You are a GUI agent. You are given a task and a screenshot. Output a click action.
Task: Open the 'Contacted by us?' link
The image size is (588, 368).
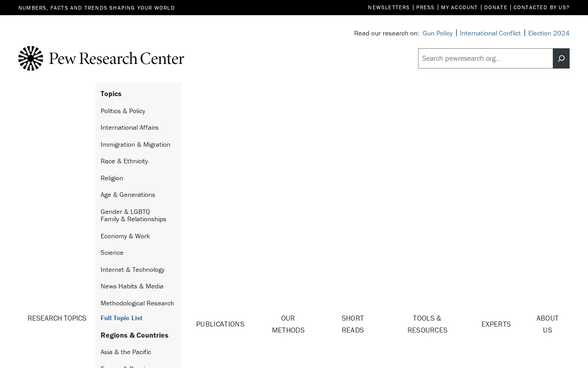542,7
